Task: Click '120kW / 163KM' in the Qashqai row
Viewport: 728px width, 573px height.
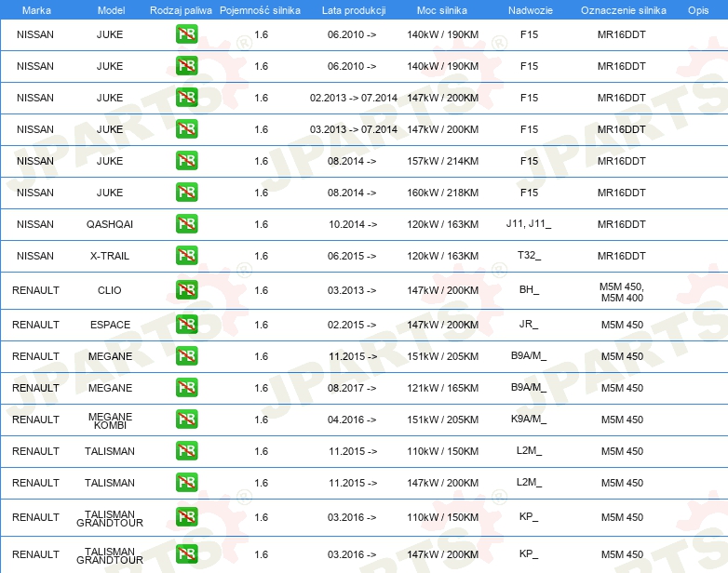Action: [x=442, y=224]
